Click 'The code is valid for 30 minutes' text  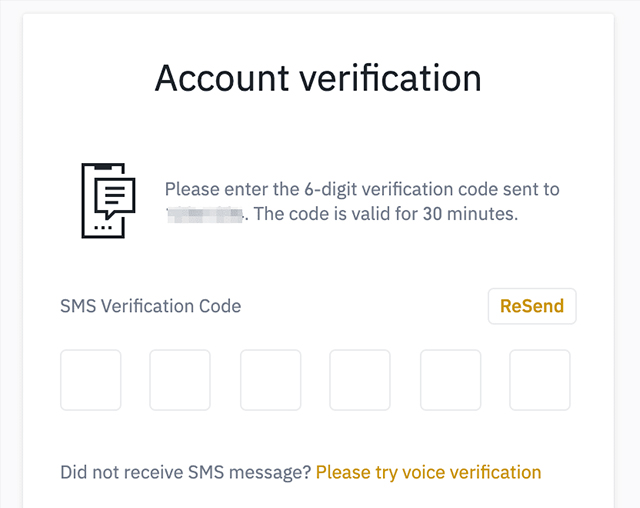[x=383, y=214]
